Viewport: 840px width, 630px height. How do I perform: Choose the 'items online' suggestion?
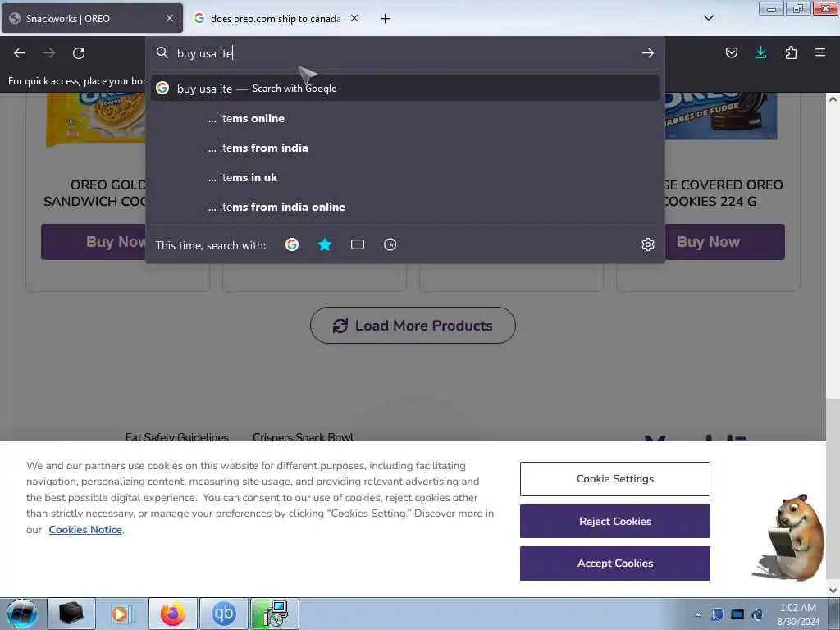pos(405,118)
